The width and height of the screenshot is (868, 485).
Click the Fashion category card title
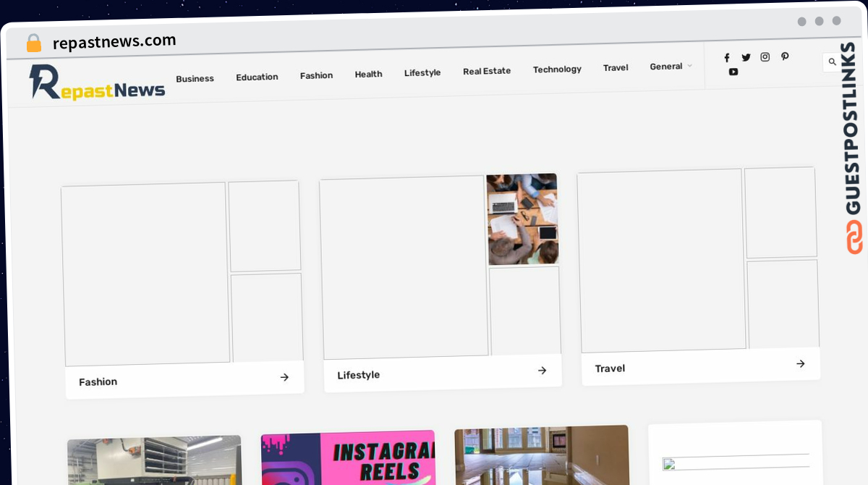point(98,381)
